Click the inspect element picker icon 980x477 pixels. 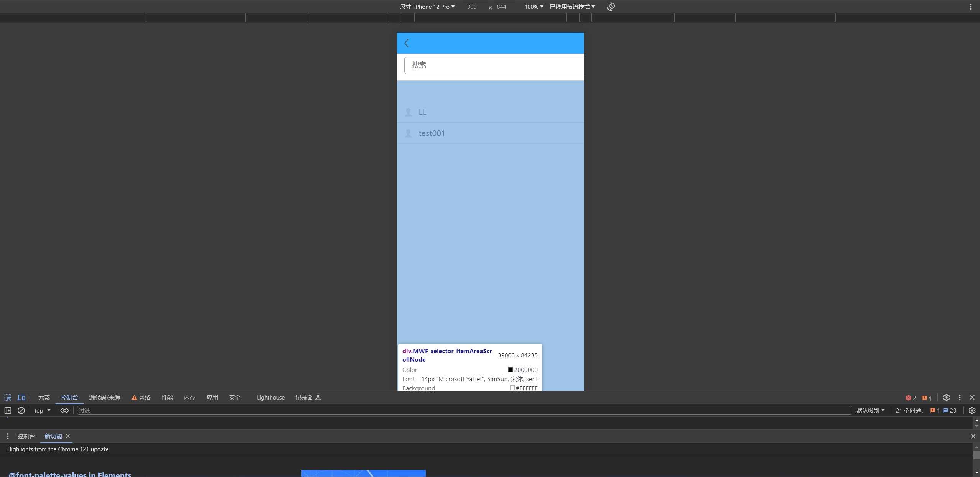pos(8,398)
